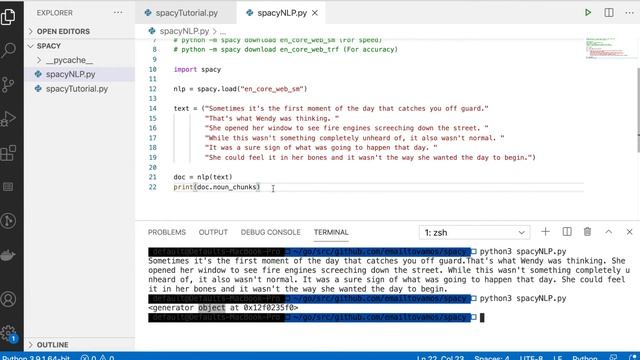Screen dimensions: 640x360
Task: Open the Accounts menu icon
Action: click(x=8, y=299)
